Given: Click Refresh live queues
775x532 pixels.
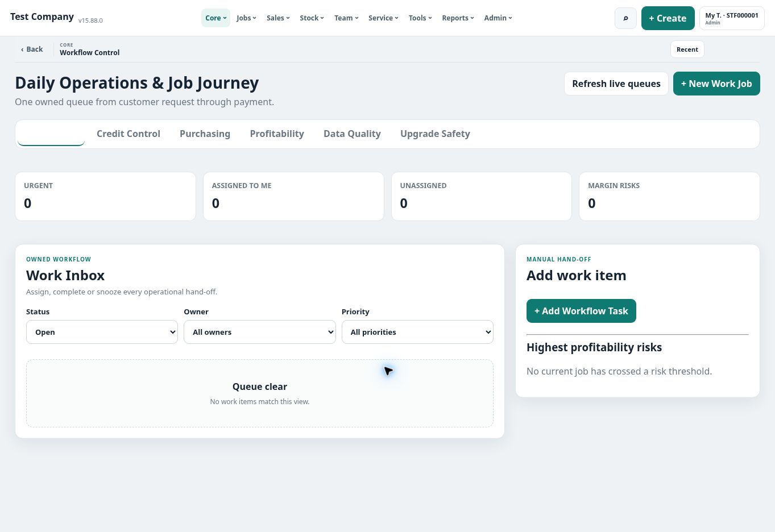Looking at the screenshot, I should tap(616, 84).
